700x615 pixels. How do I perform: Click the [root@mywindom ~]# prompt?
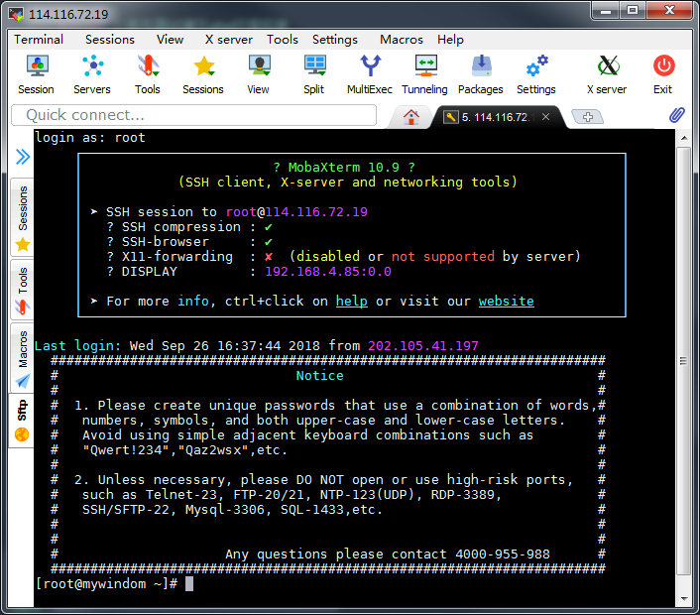(x=106, y=583)
